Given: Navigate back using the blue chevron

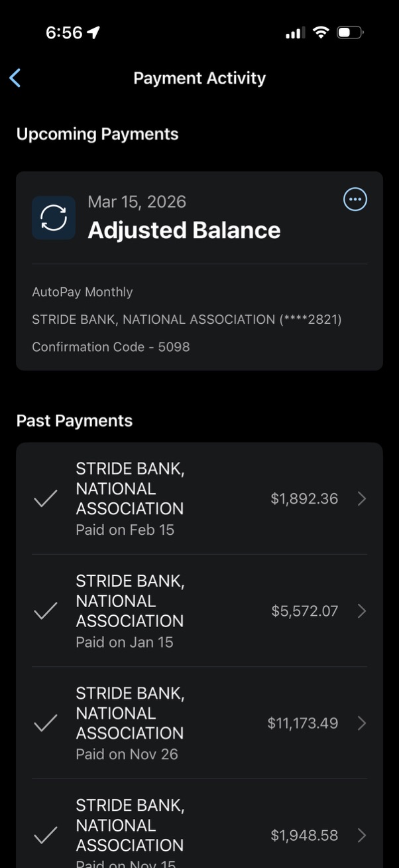Looking at the screenshot, I should (x=15, y=78).
